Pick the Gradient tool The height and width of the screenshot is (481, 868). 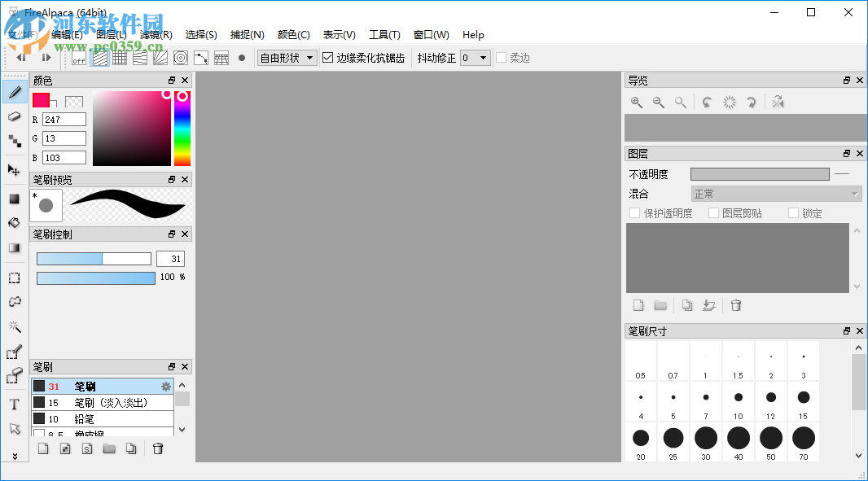click(x=14, y=247)
